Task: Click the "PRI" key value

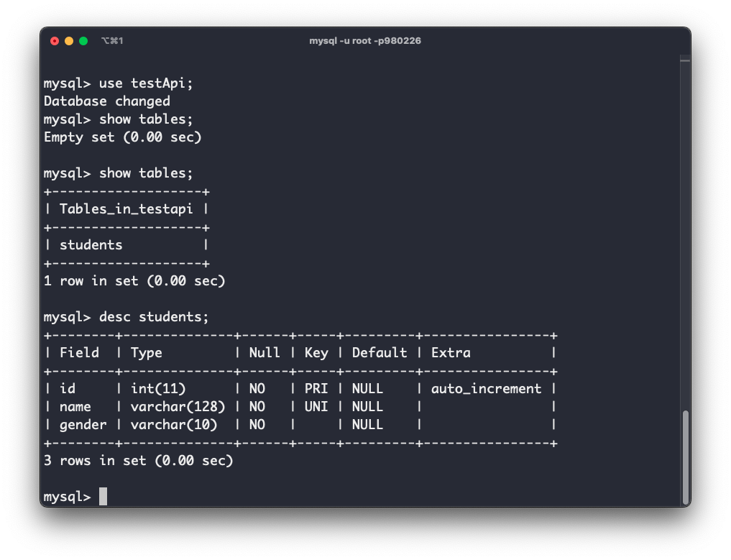Action: tap(316, 389)
